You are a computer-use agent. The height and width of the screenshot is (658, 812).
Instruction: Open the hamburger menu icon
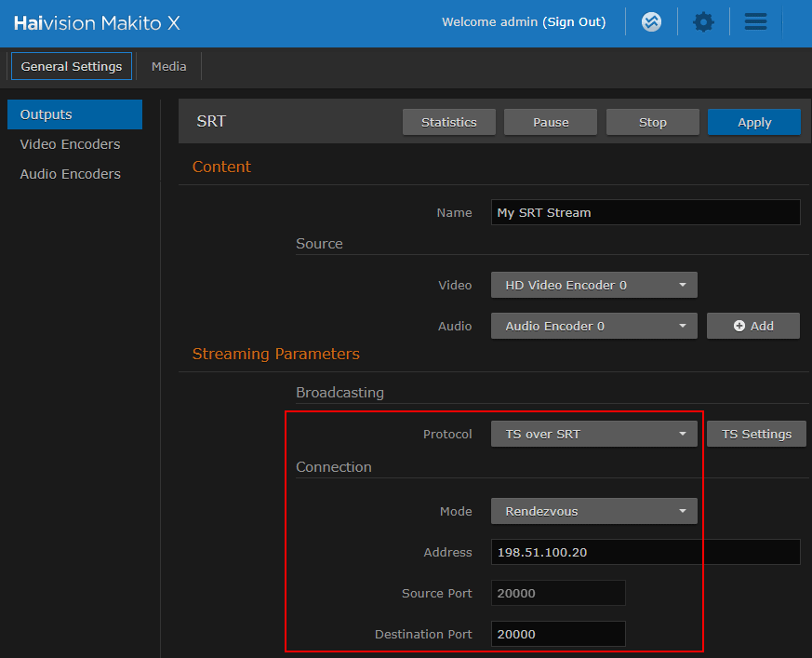click(x=756, y=22)
